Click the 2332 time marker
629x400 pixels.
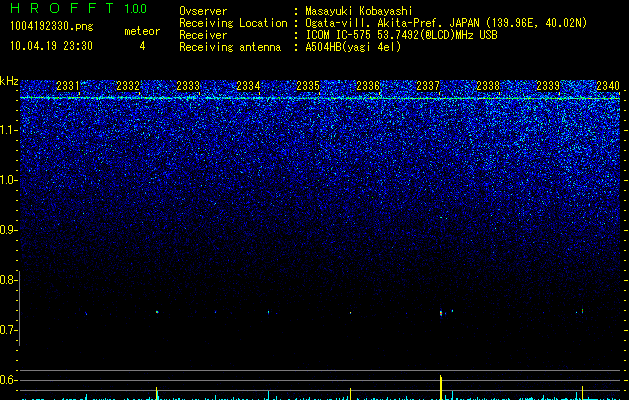[128, 86]
